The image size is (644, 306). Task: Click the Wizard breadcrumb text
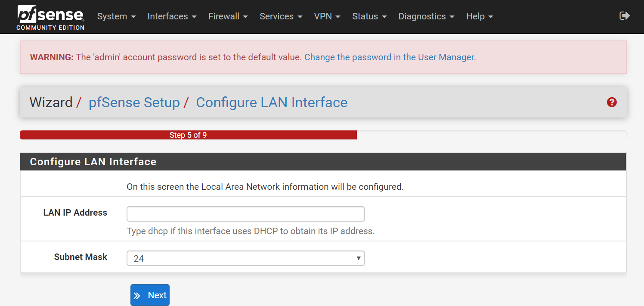tap(51, 102)
